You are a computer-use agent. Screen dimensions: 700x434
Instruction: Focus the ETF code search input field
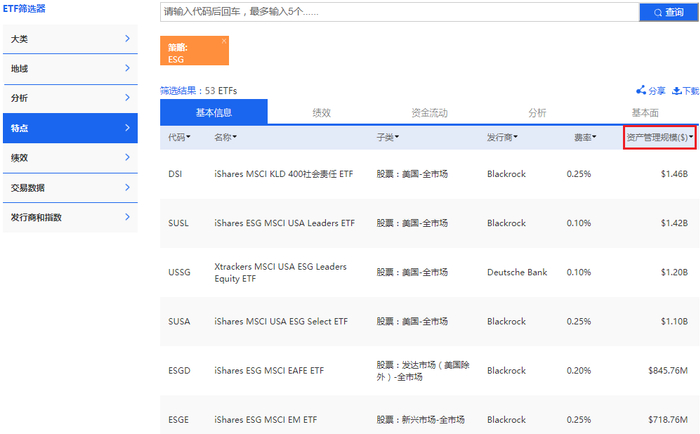point(400,12)
